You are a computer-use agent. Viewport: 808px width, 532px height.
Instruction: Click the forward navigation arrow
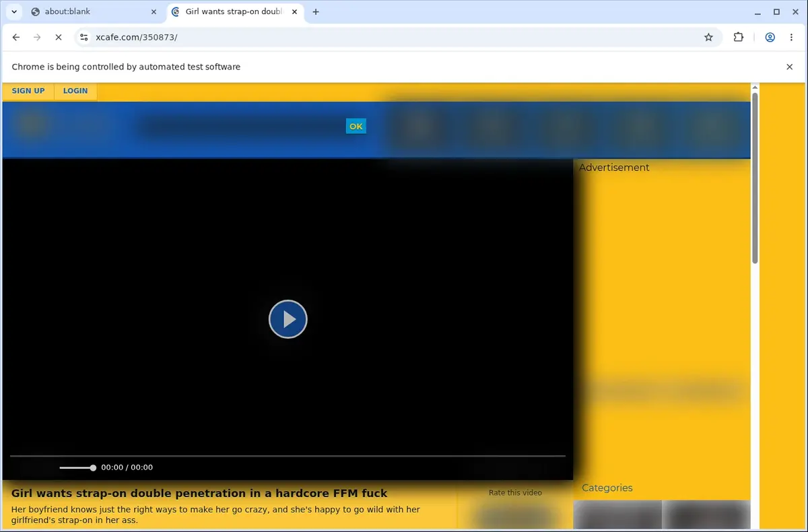[37, 38]
